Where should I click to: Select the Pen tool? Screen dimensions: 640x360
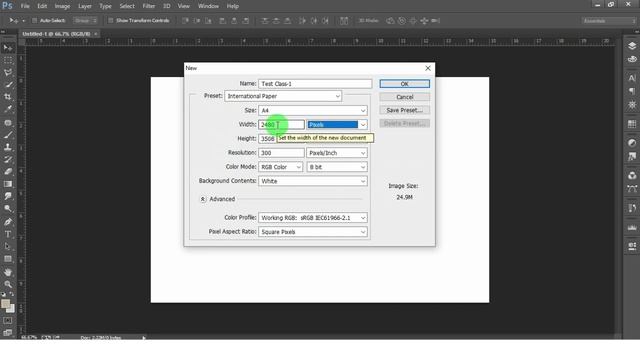point(8,222)
